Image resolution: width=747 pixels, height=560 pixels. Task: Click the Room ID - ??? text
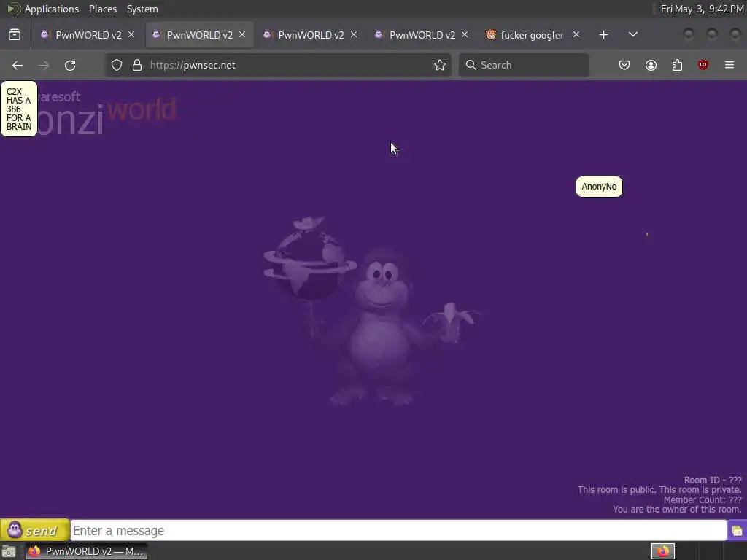click(x=713, y=480)
